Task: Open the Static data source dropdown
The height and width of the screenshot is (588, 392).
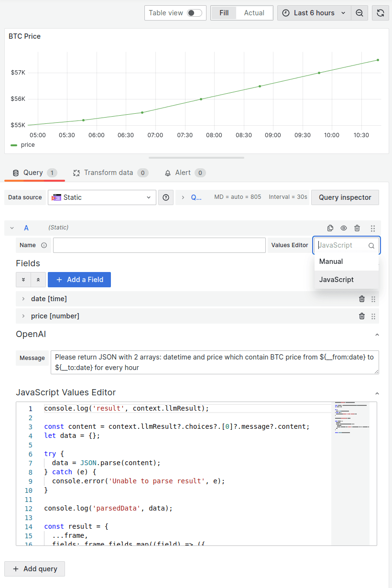Action: pyautogui.click(x=102, y=197)
